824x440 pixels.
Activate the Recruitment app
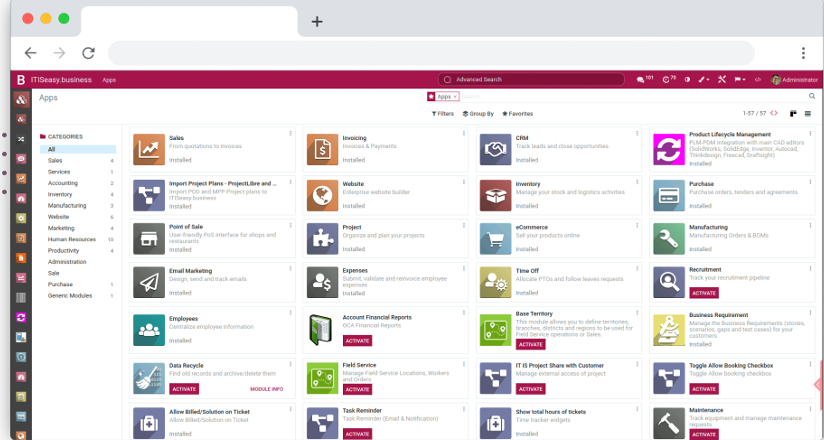click(x=703, y=293)
